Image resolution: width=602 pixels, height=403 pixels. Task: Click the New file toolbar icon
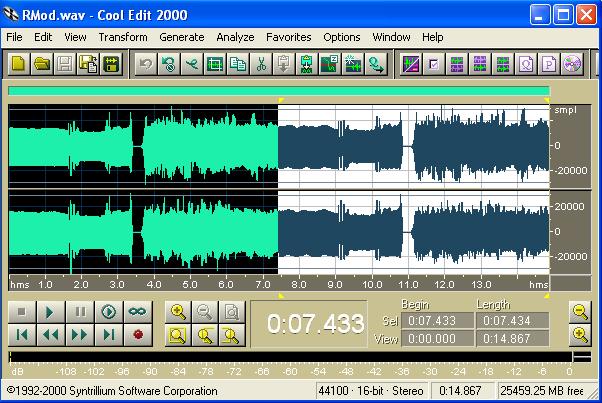[19, 65]
